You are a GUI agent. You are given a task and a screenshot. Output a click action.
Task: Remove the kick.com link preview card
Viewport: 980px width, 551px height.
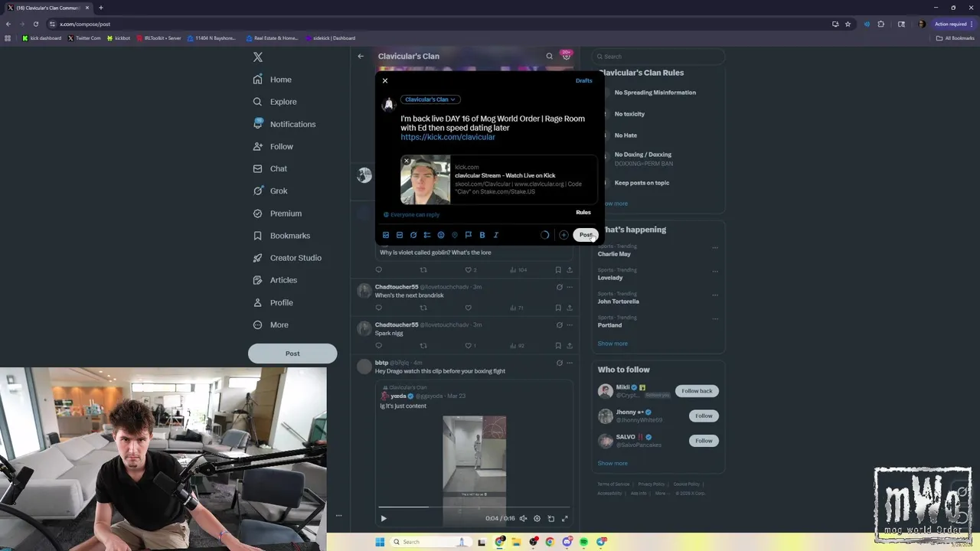tap(407, 161)
